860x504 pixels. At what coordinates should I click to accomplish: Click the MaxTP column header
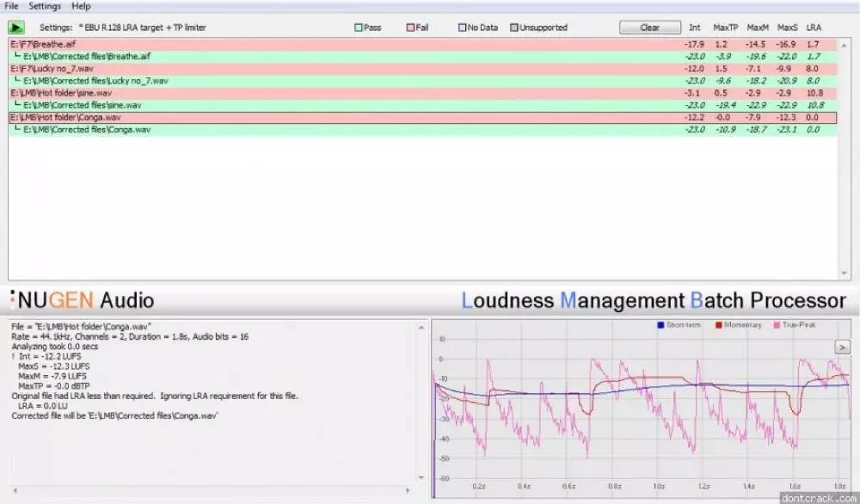(725, 28)
